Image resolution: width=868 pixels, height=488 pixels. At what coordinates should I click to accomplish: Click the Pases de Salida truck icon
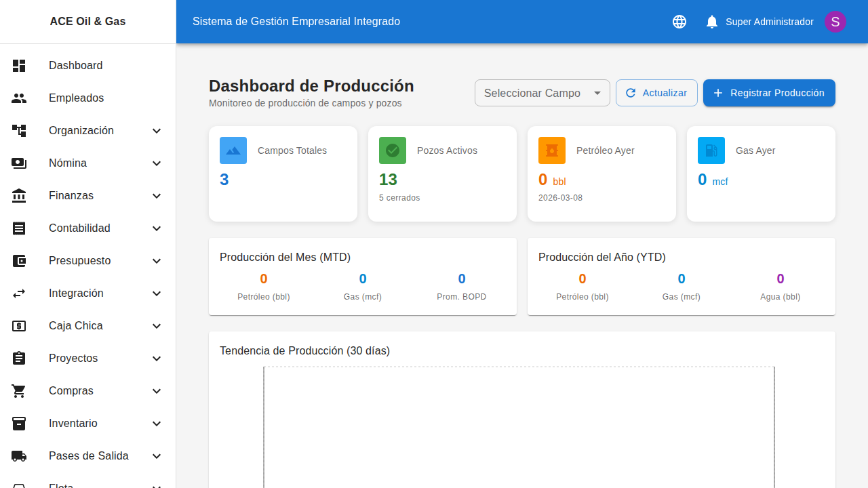point(18,455)
